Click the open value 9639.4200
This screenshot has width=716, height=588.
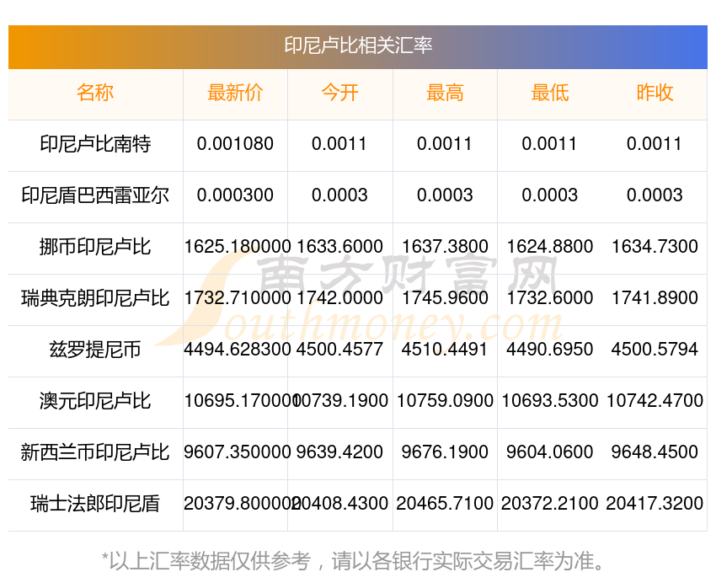coord(339,452)
